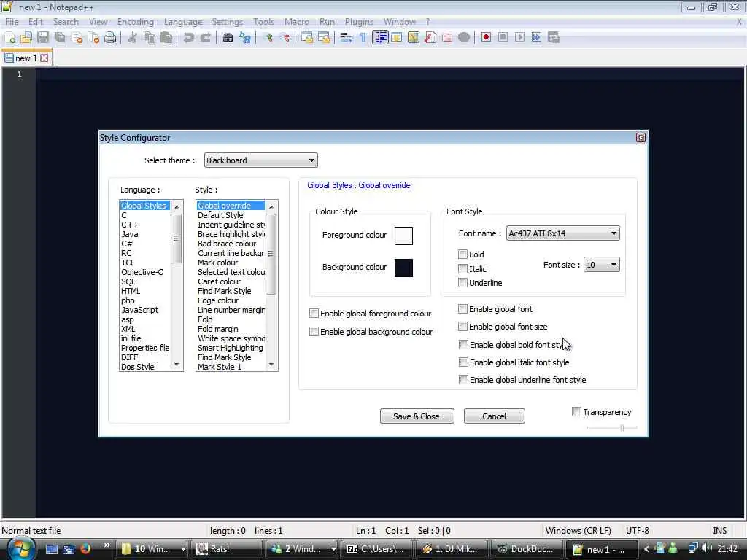This screenshot has height=560, width=747.
Task: Open the Language menu
Action: click(x=183, y=22)
